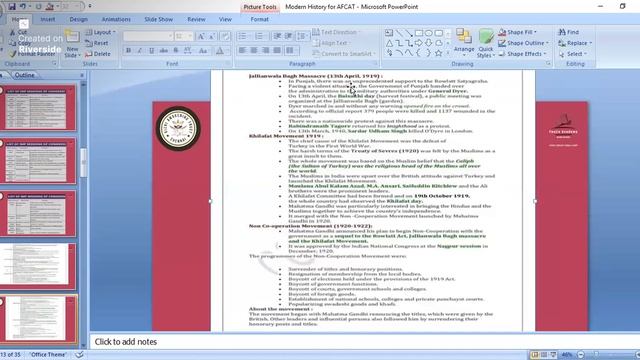This screenshot has height=360, width=640.
Task: Click the Save icon in quick access toolbar
Action: coord(12,7)
